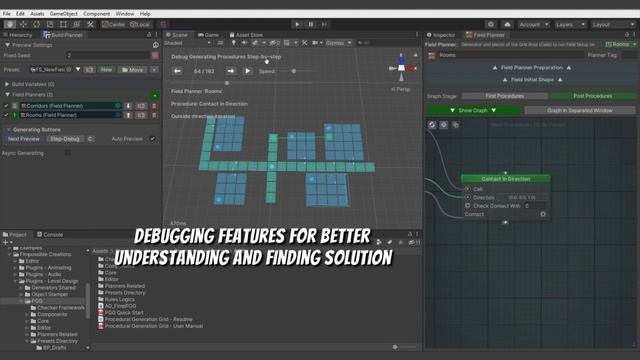Toggle scene lighting bulb icon

(x=233, y=42)
